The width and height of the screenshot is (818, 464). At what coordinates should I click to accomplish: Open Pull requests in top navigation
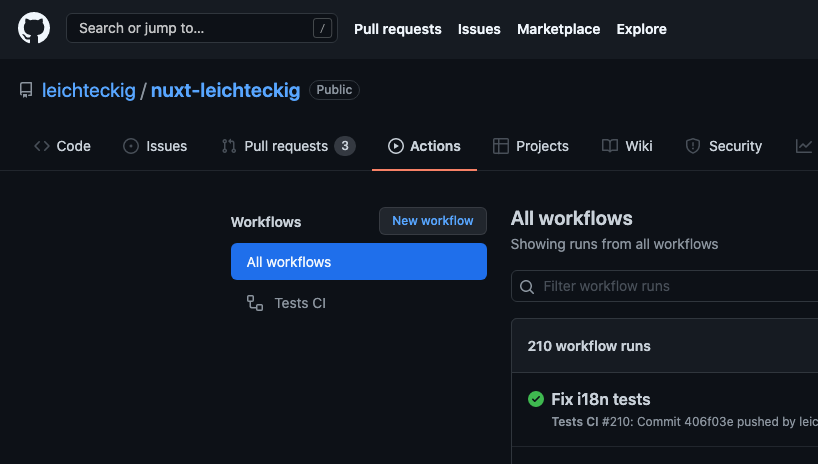pos(398,29)
